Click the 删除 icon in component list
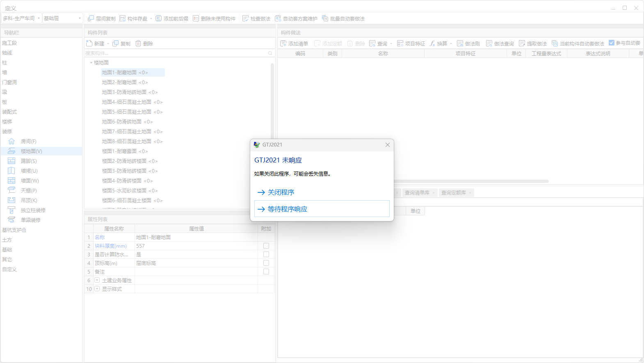This screenshot has width=644, height=363. pos(138,43)
